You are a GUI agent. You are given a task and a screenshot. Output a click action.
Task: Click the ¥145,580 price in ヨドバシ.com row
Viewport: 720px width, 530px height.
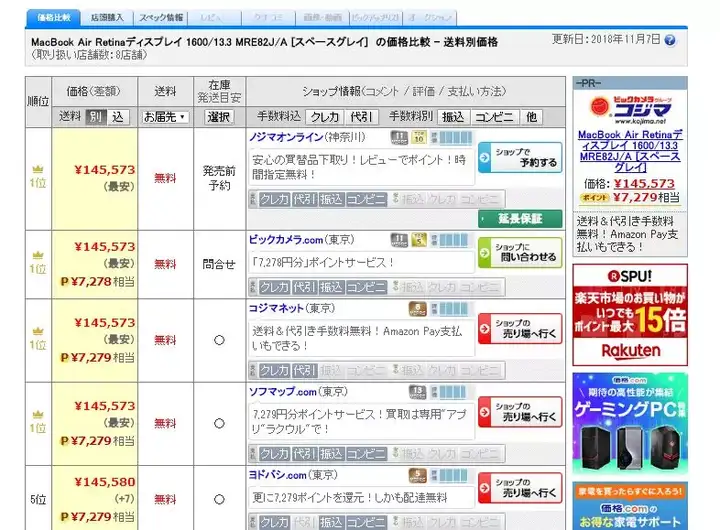pyautogui.click(x=105, y=482)
